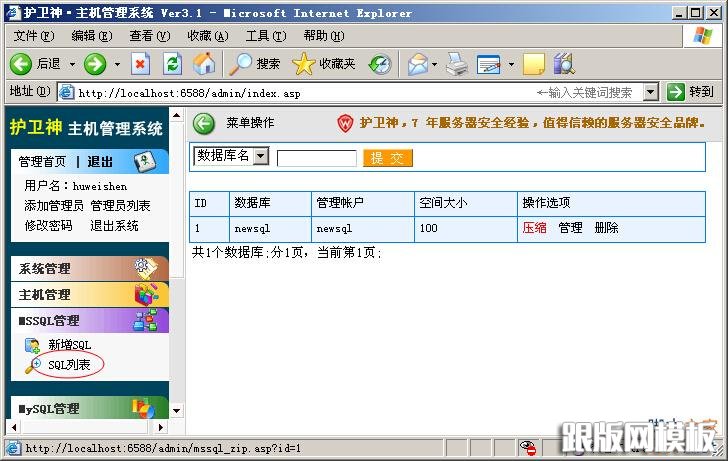
Task: Expand the 主机管理 sidebar section
Action: click(90, 294)
